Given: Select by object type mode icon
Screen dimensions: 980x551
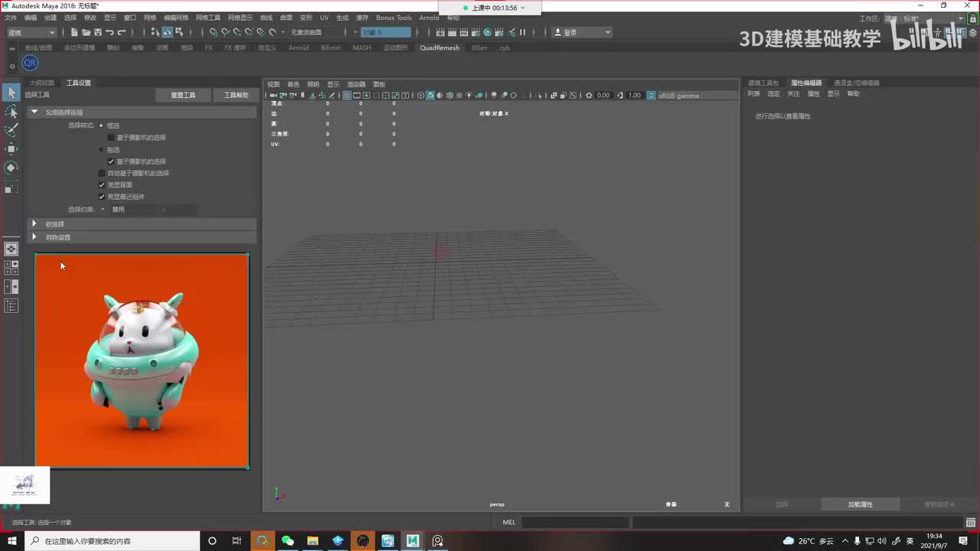Looking at the screenshot, I should click(x=167, y=32).
